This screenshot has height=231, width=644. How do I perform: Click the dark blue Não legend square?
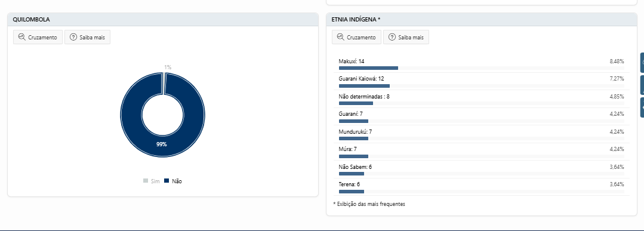(167, 181)
